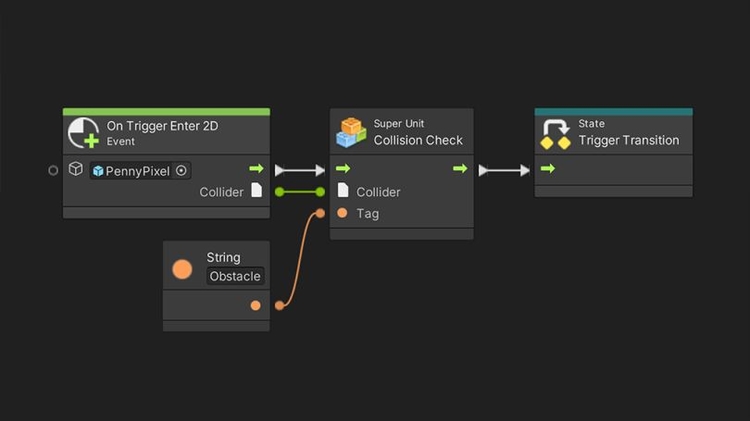Click the hollow target port left of event node

coord(54,170)
